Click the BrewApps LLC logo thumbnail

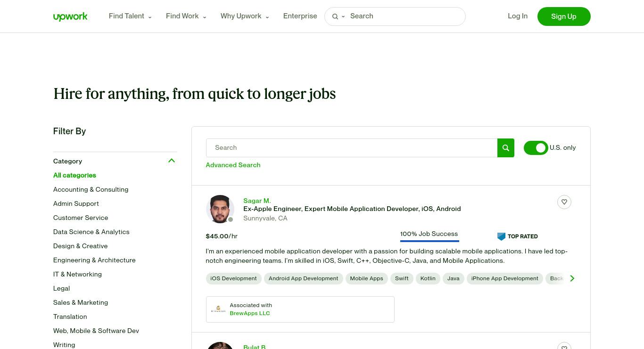point(218,309)
